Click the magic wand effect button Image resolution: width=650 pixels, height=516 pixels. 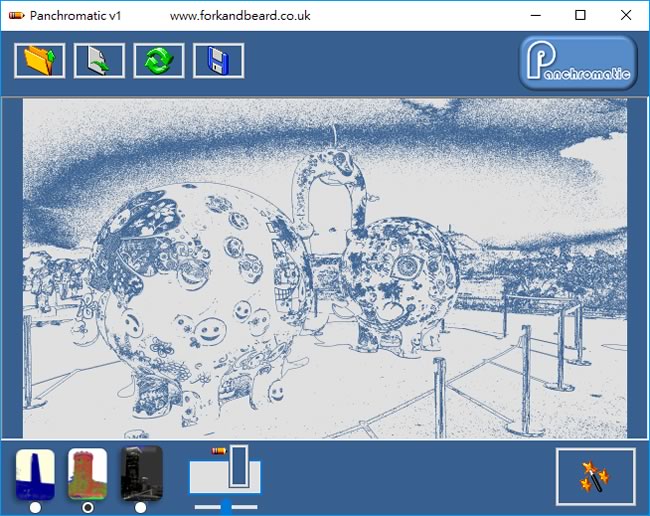[595, 477]
